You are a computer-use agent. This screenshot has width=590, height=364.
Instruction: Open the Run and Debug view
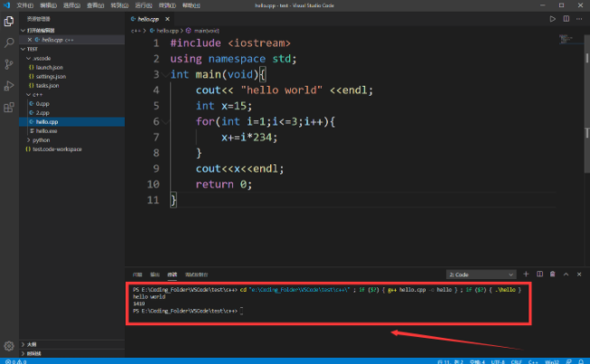click(9, 86)
